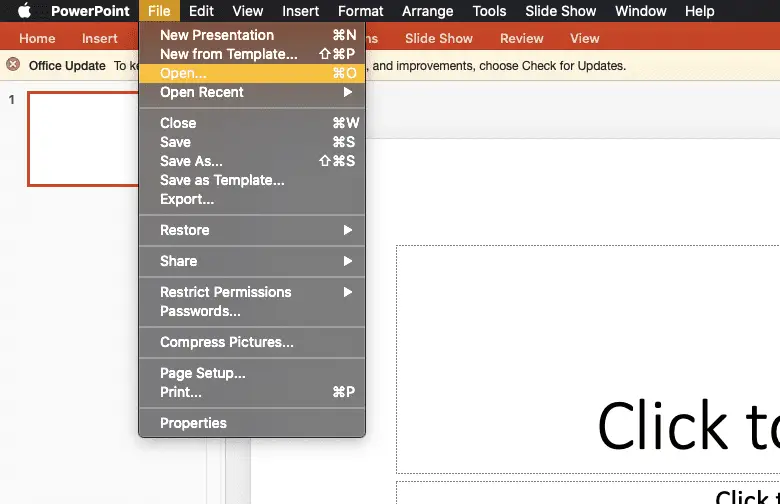The height and width of the screenshot is (504, 780).
Task: Open the Window menu
Action: [641, 11]
